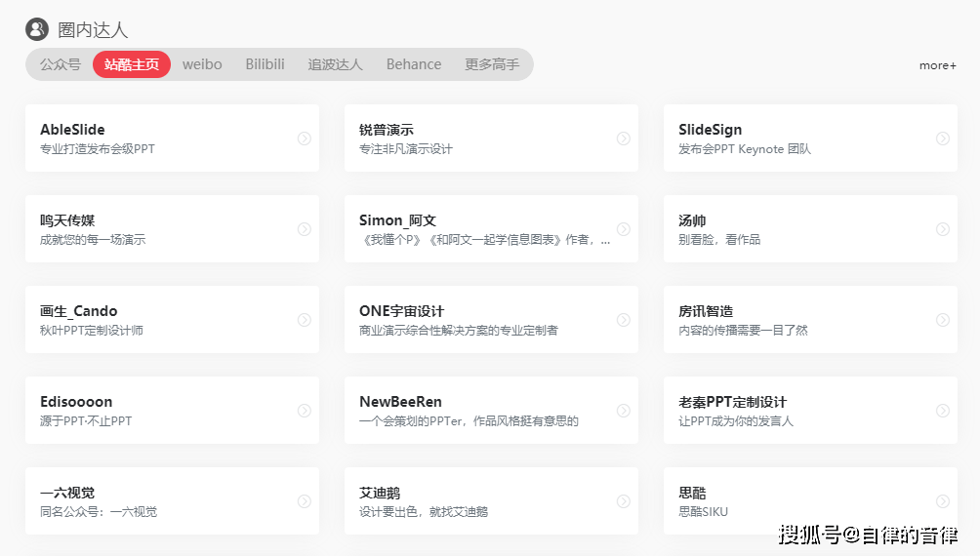Switch to the 公众号 tab
This screenshot has width=980, height=556.
click(61, 64)
